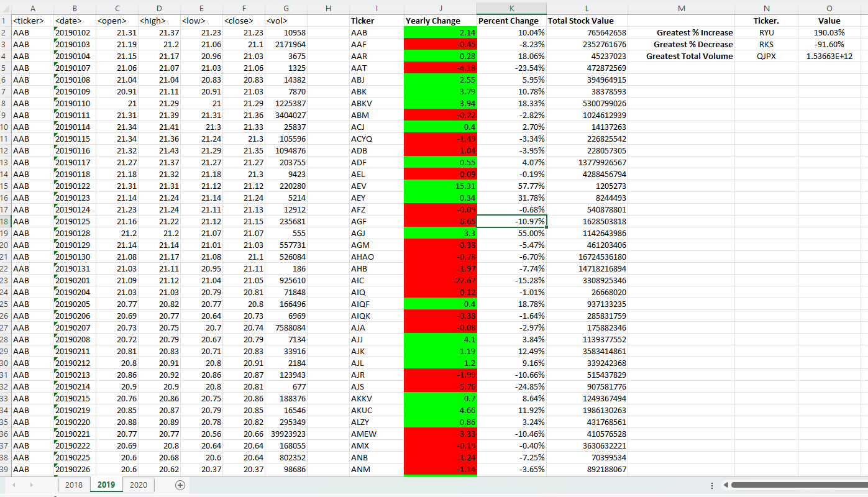
Task: Click the vertical ellipsis near sheet tabs
Action: (712, 485)
